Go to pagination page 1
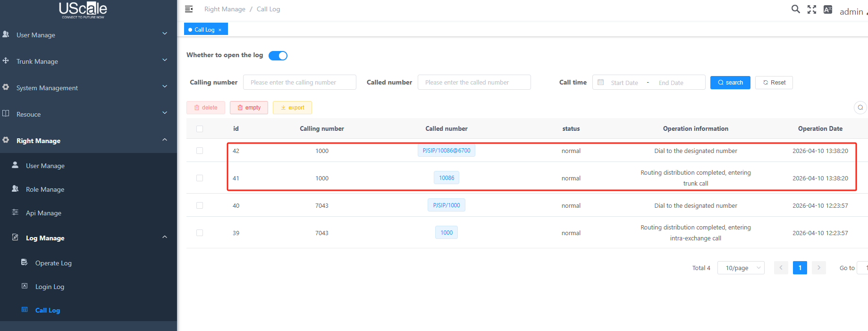This screenshot has height=331, width=868. pos(800,268)
